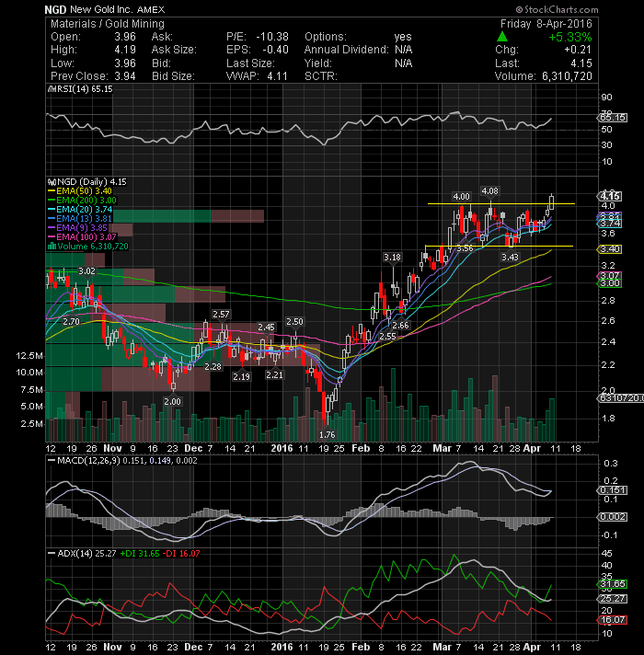The height and width of the screenshot is (655, 644).
Task: Select the 'New Gold Inc.' company name
Action: [99, 9]
